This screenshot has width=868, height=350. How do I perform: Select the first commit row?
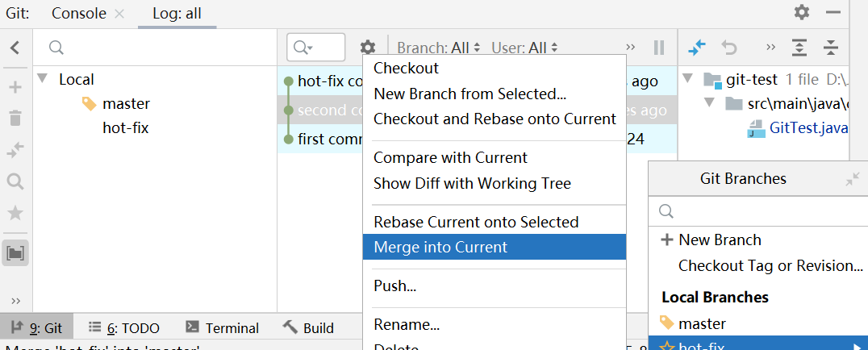pyautogui.click(x=477, y=139)
